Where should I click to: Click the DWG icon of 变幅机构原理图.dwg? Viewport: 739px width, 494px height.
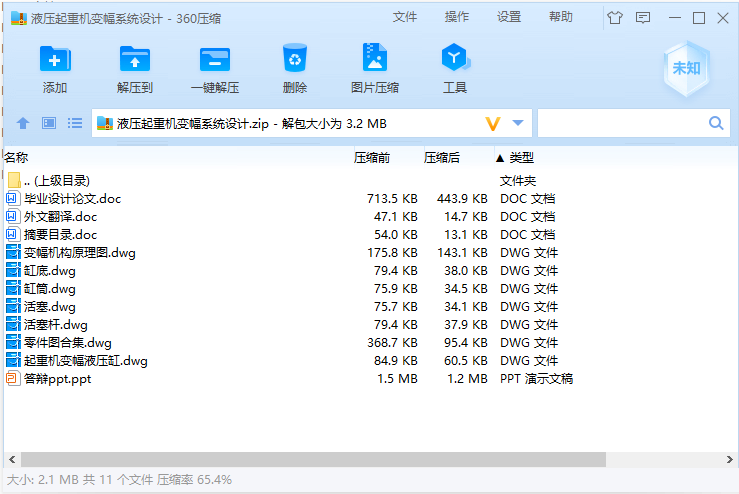point(13,252)
